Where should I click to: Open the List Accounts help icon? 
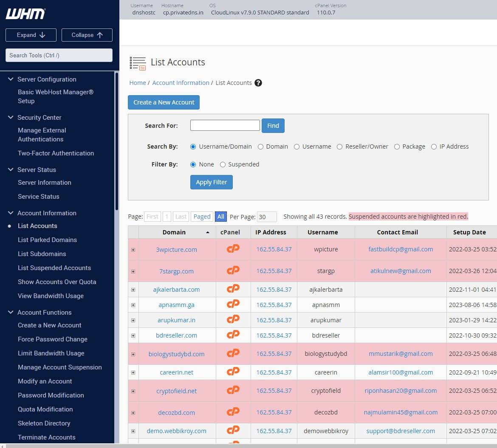pyautogui.click(x=258, y=83)
